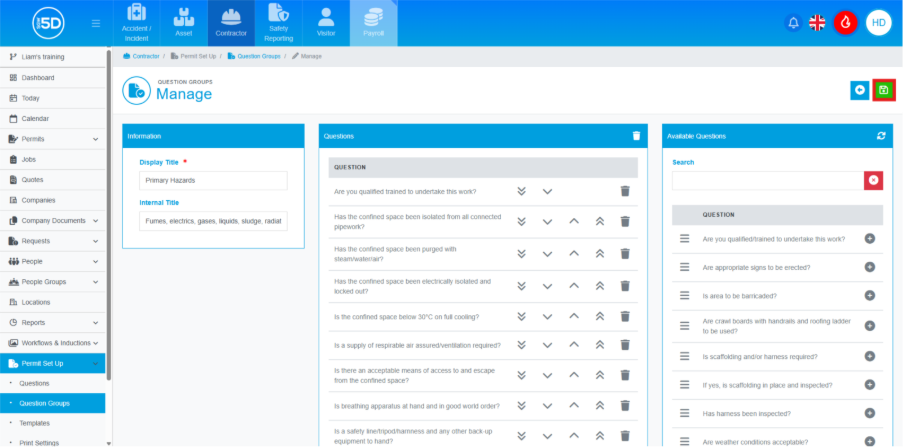Click the green save button

coord(883,90)
